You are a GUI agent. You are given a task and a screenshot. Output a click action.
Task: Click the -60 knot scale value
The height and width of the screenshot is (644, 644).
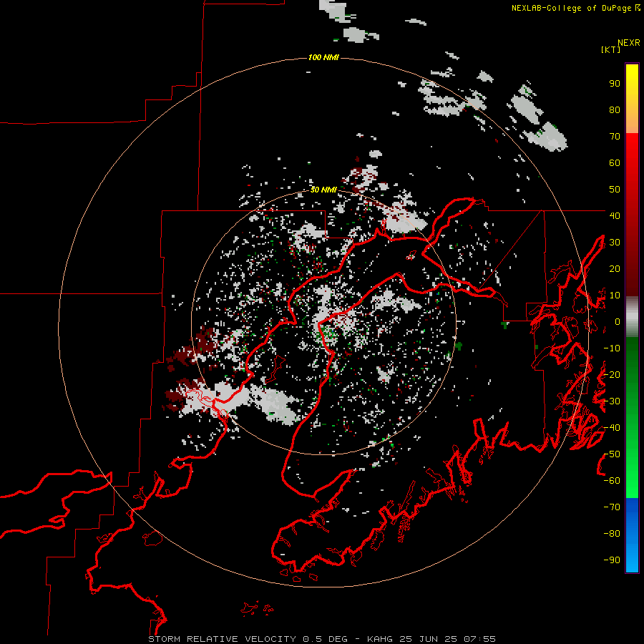click(x=612, y=481)
